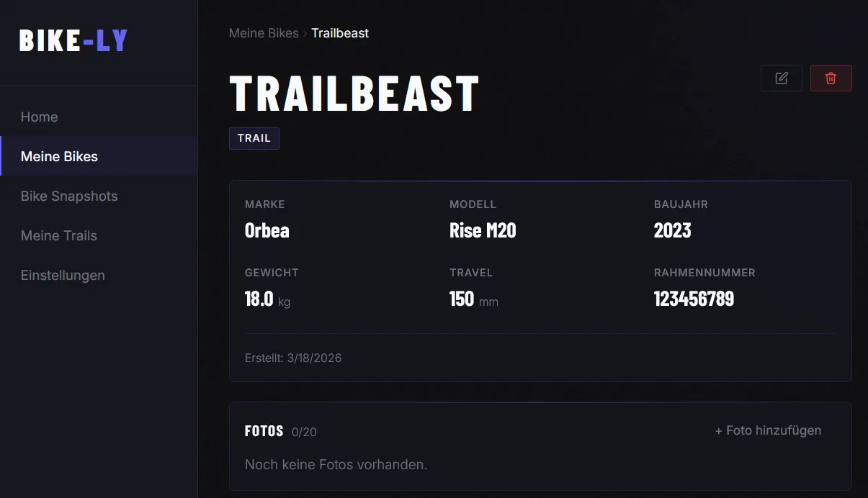Select Meine Bikes in sidebar
Image resolution: width=868 pixels, height=498 pixels.
tap(59, 157)
